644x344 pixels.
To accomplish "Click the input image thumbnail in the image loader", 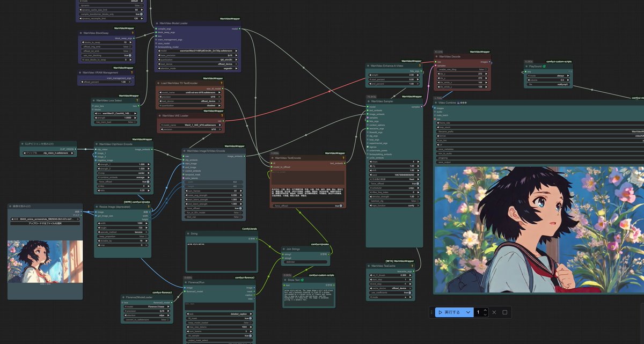I will click(x=45, y=261).
